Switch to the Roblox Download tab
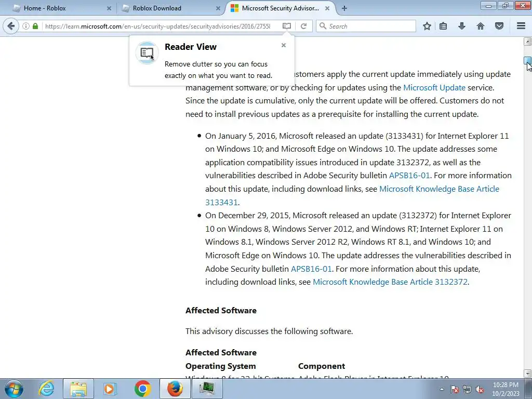The width and height of the screenshot is (532, 399). tap(170, 8)
